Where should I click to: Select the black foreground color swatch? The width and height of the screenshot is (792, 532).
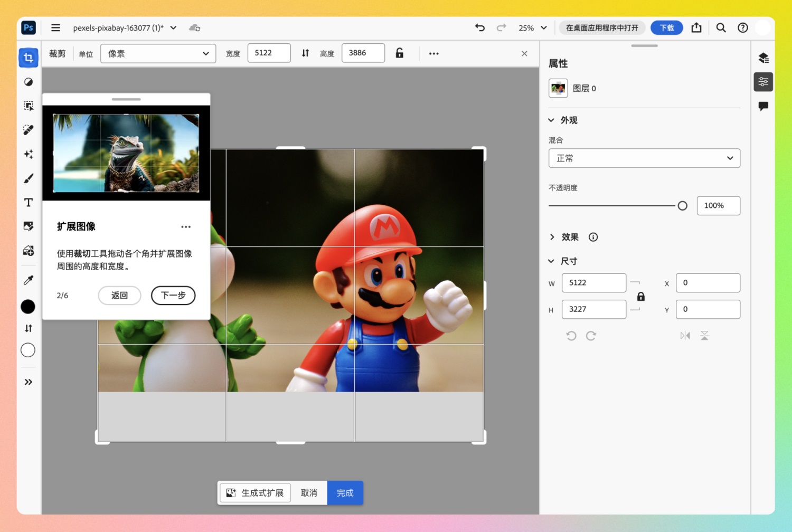[28, 307]
